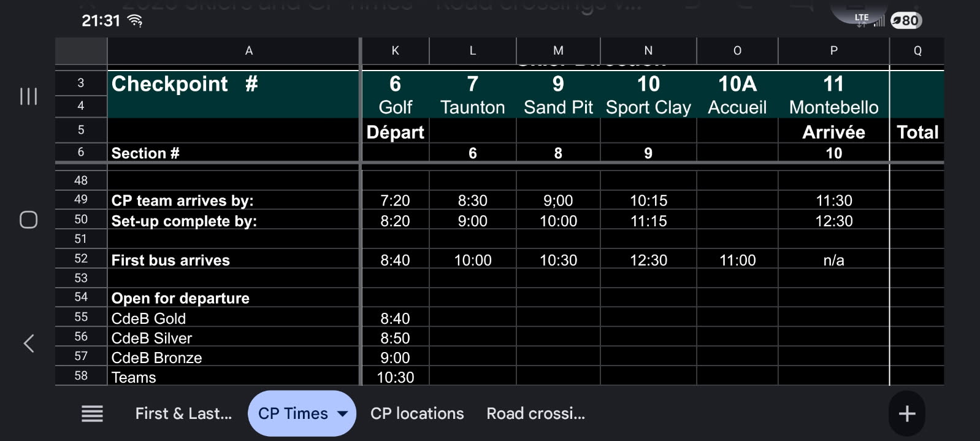Image resolution: width=980 pixels, height=441 pixels.
Task: Open the First & Last sheet tab
Action: 183,414
